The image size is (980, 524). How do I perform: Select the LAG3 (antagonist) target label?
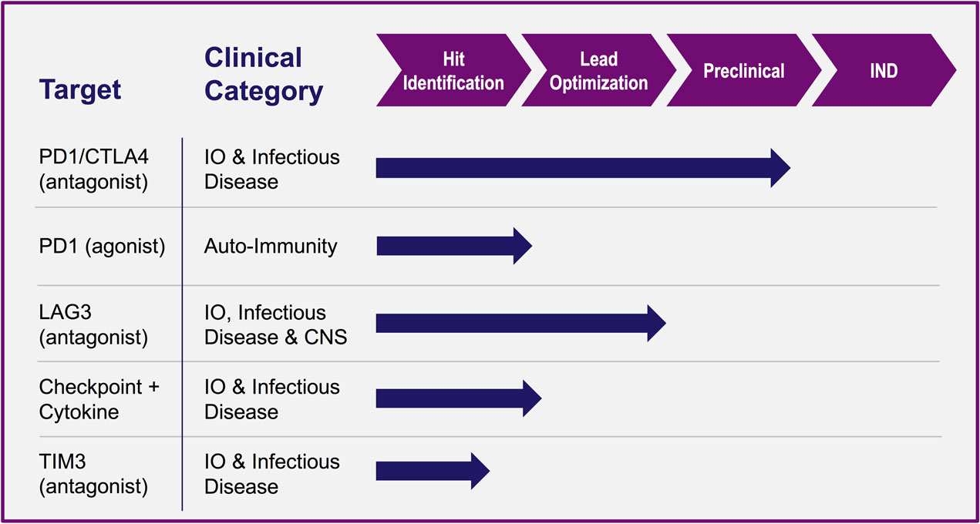pos(93,325)
